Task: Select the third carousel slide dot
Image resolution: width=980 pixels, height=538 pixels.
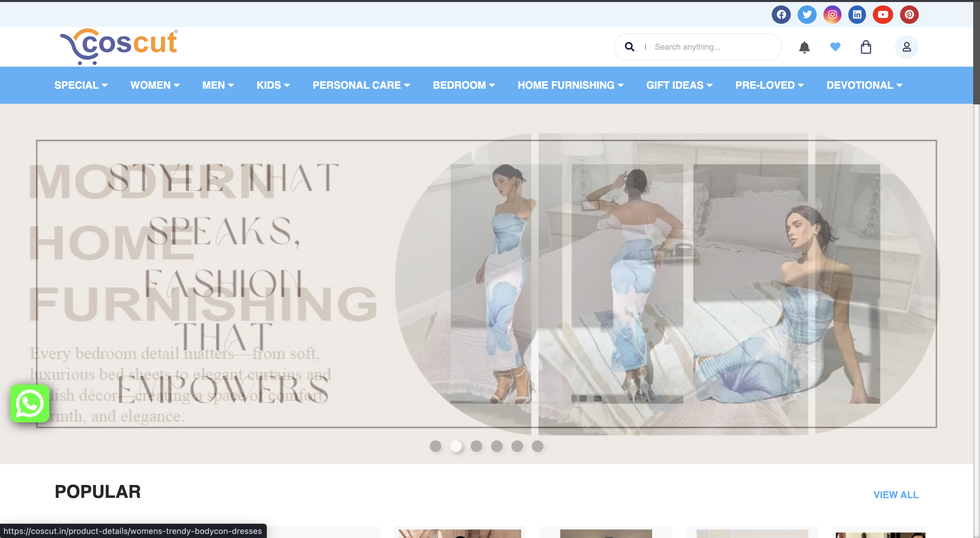Action: pos(476,446)
